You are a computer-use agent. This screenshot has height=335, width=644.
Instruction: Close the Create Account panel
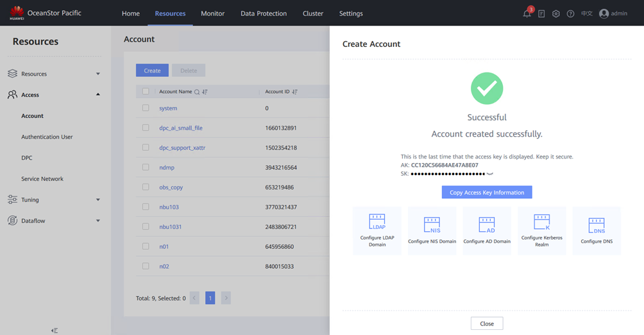tap(486, 323)
